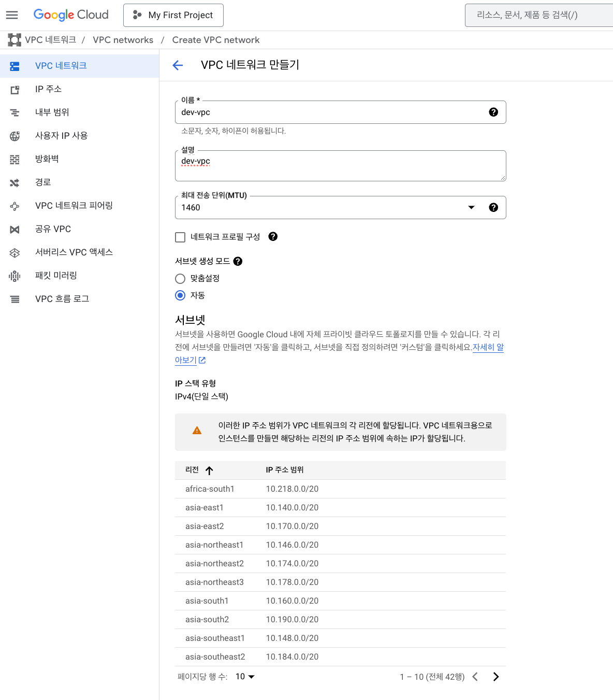The width and height of the screenshot is (613, 700).
Task: Show help for the 이름 field
Action: click(x=493, y=112)
